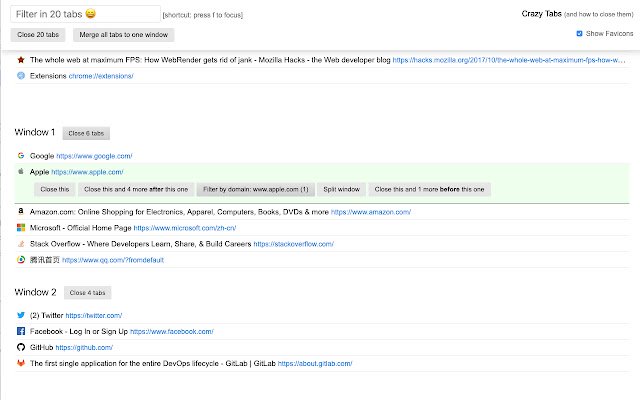This screenshot has width=640, height=400.
Task: Click the Window 1 heading
Action: 35,132
